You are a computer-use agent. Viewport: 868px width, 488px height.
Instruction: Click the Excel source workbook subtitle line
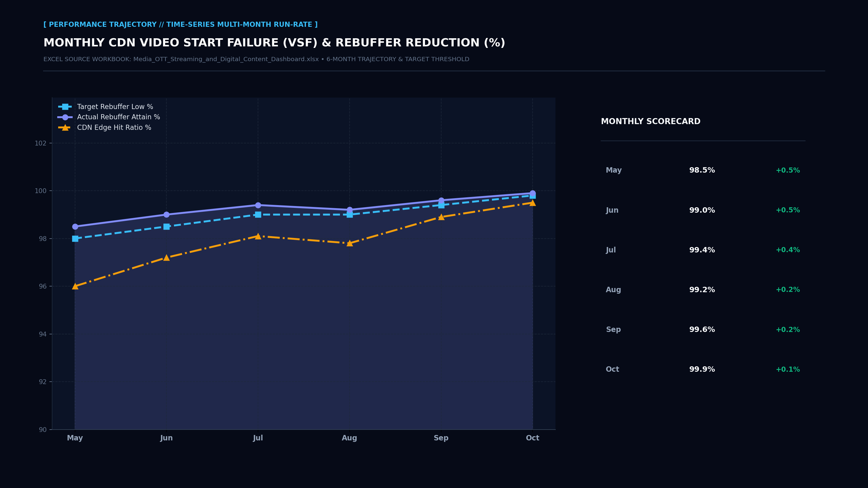coord(256,59)
